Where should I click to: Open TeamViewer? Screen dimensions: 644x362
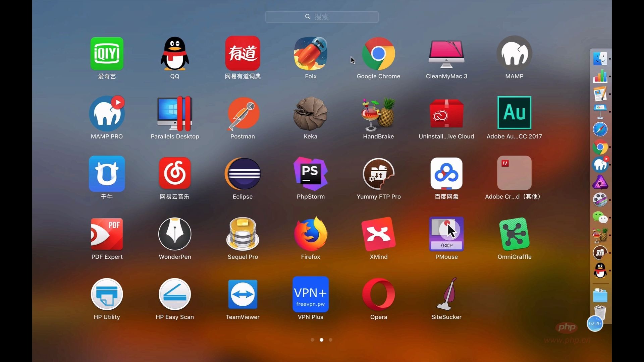(x=243, y=294)
